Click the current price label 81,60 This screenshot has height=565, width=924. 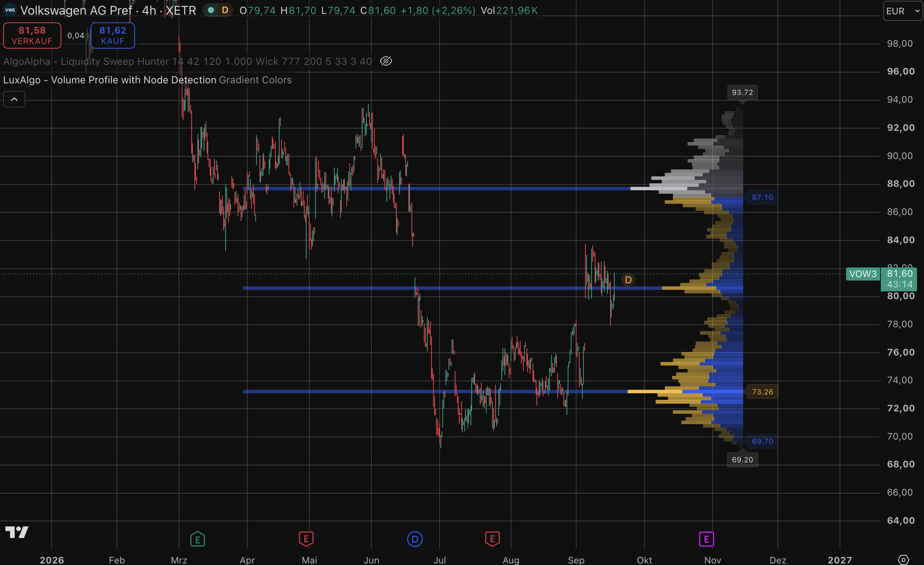900,274
